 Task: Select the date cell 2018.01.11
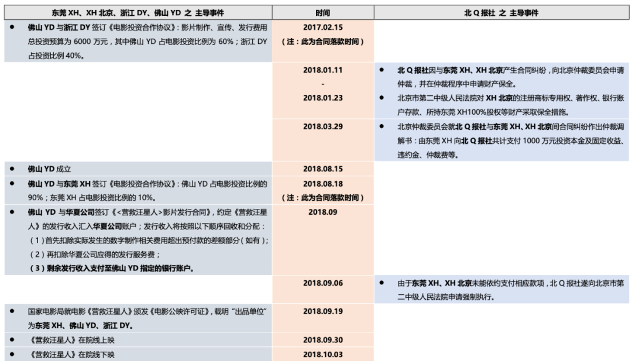click(323, 70)
